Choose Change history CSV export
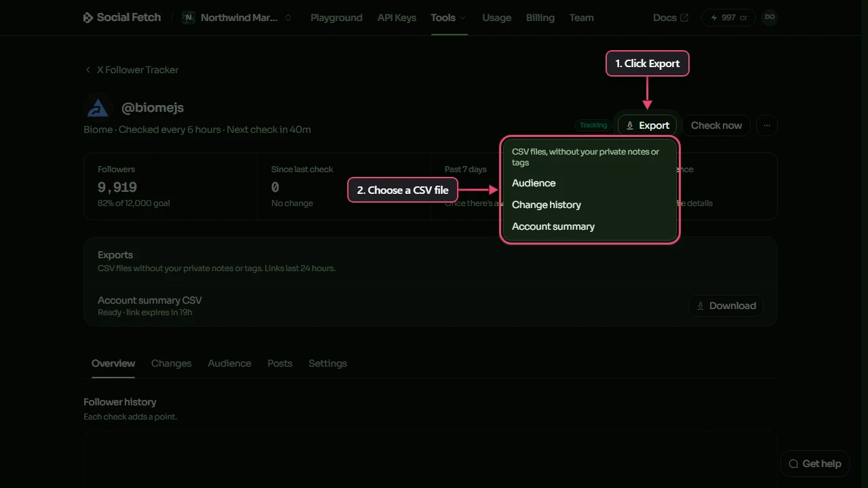This screenshot has width=868, height=488. [590, 205]
